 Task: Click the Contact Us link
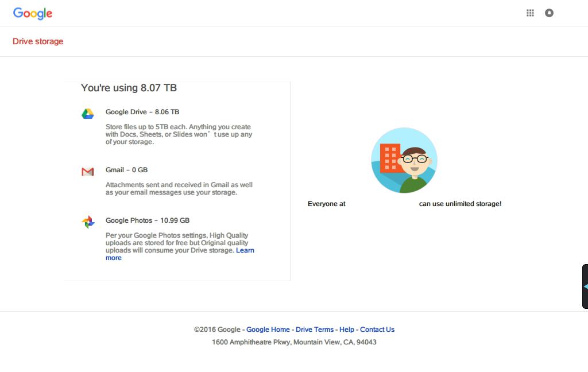377,330
